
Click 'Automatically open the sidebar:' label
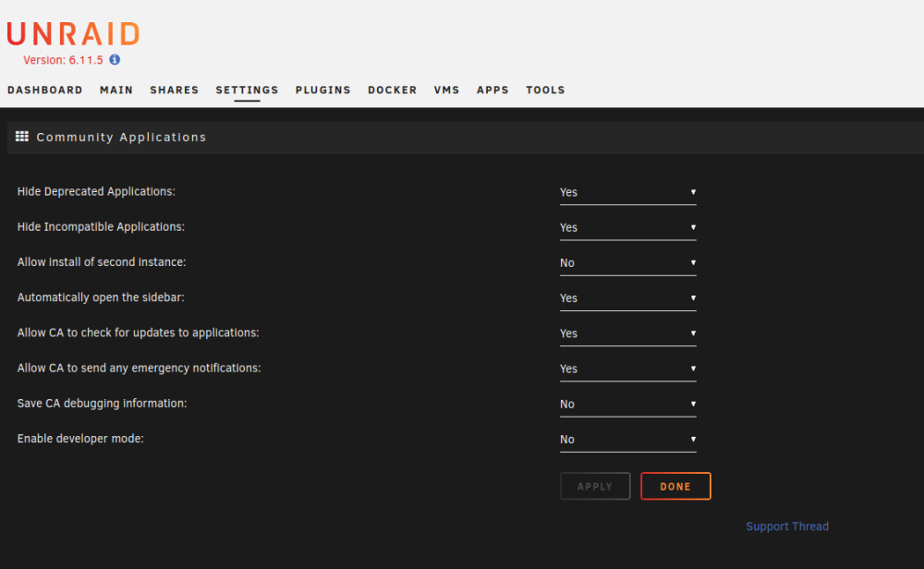pyautogui.click(x=101, y=297)
